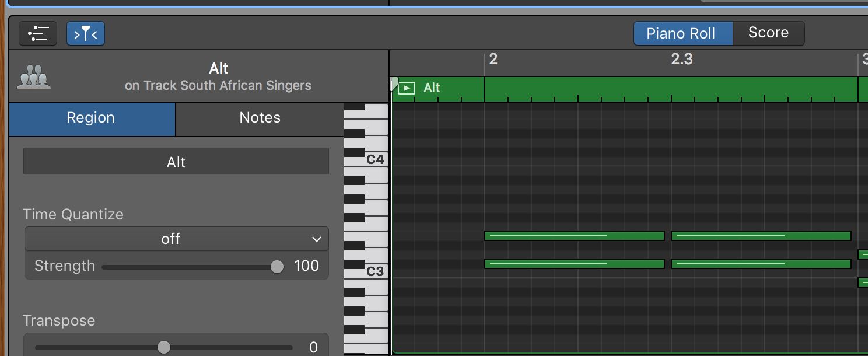The height and width of the screenshot is (356, 868).
Task: Select the upper note starting at bar 2
Action: click(575, 236)
